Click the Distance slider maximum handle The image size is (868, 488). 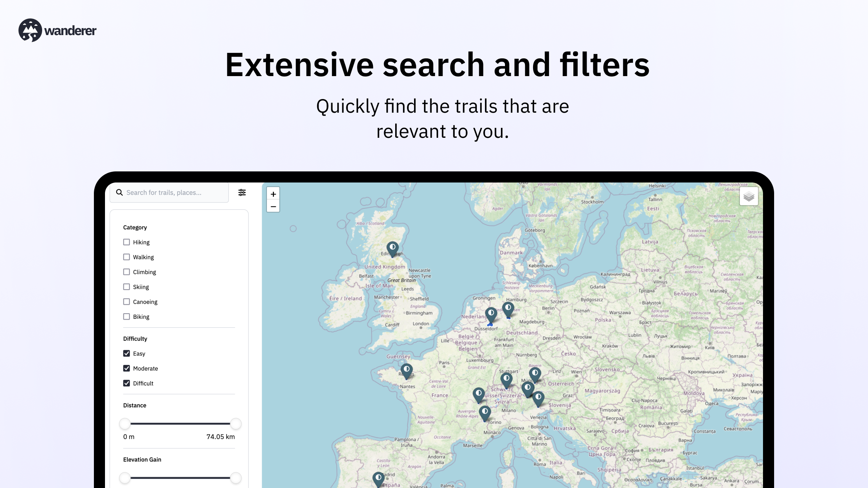click(x=236, y=424)
